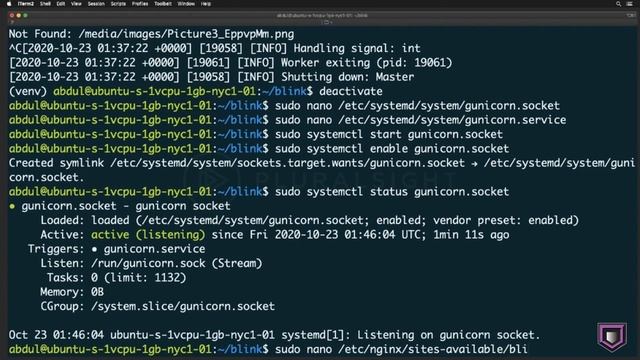
Task: Click the 'Memory: 0B' line
Action: pyautogui.click(x=72, y=292)
